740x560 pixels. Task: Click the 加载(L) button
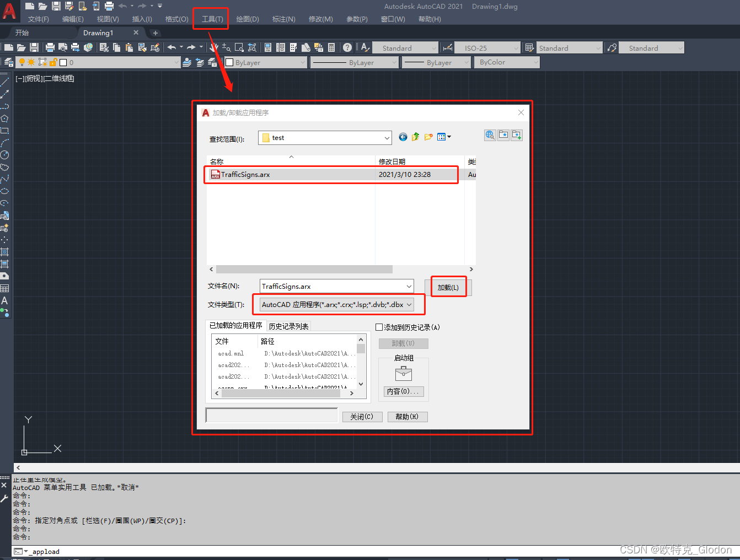[448, 287]
